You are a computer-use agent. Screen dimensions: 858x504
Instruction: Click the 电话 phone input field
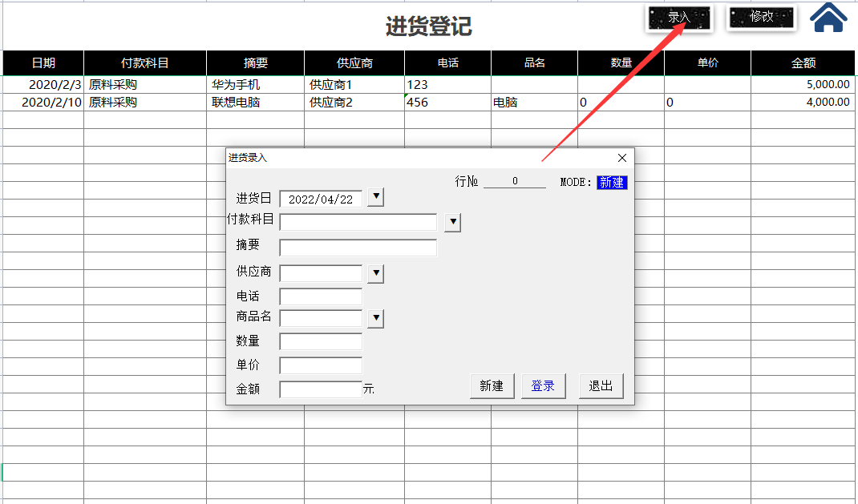pos(320,296)
